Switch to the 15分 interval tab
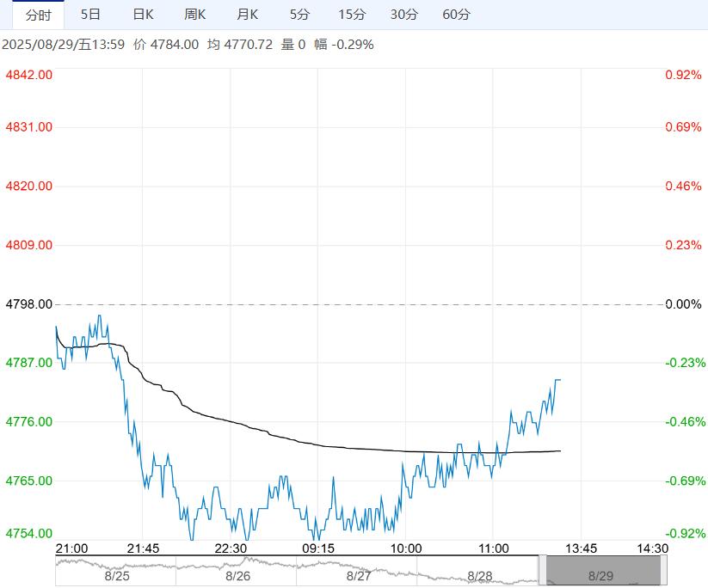 pos(352,15)
